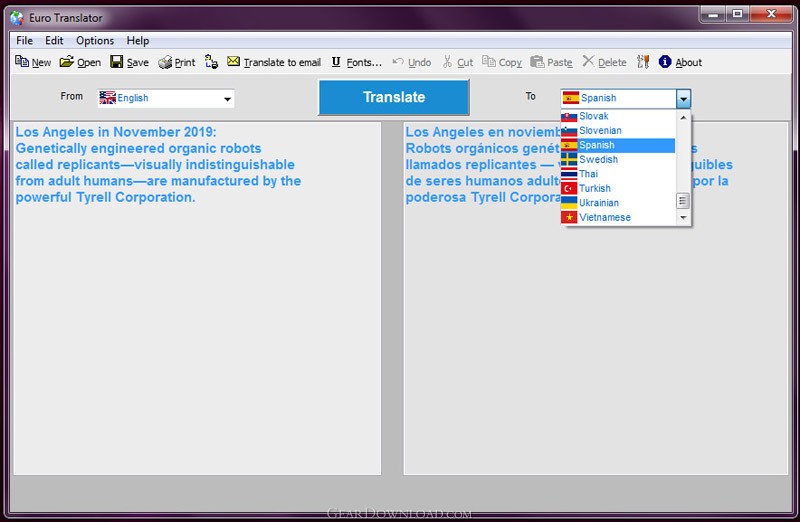Image resolution: width=800 pixels, height=522 pixels.
Task: Click inside the Spanish translated text box
Action: click(x=596, y=298)
